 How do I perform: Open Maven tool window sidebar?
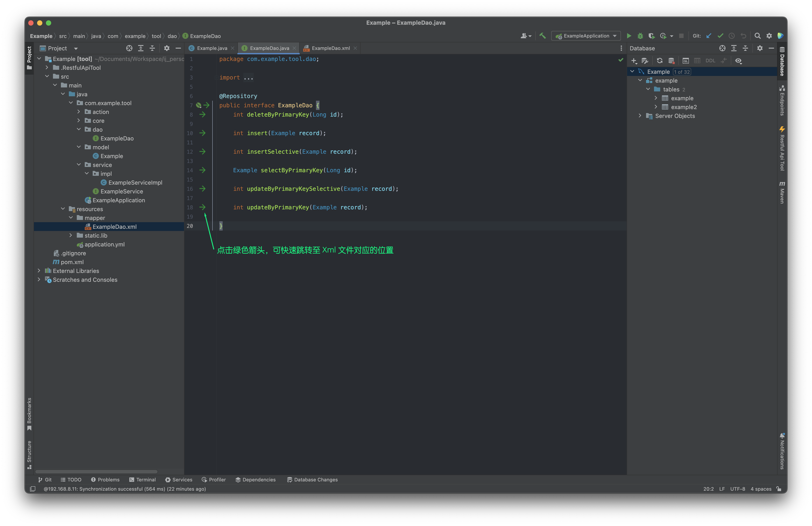(x=782, y=193)
